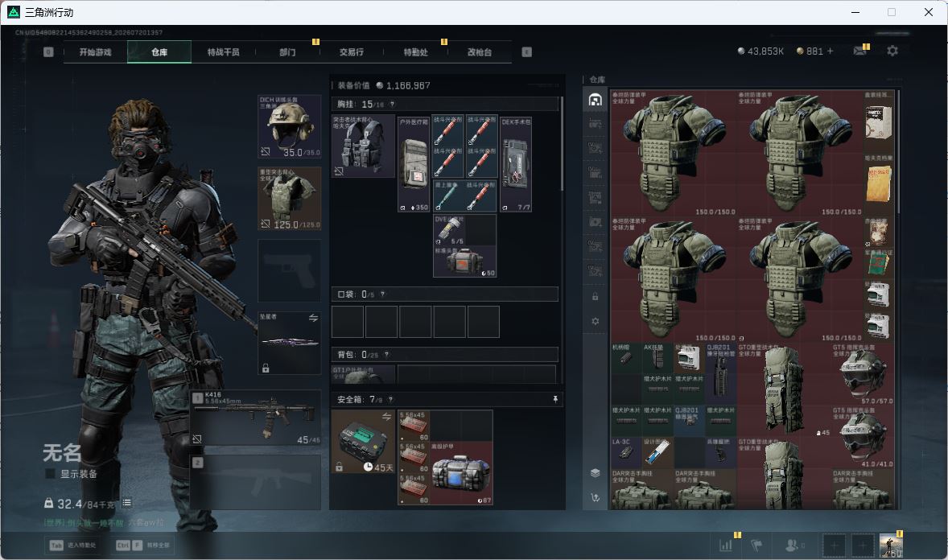Select the AK托腮 attachment in the stash

pos(657,359)
